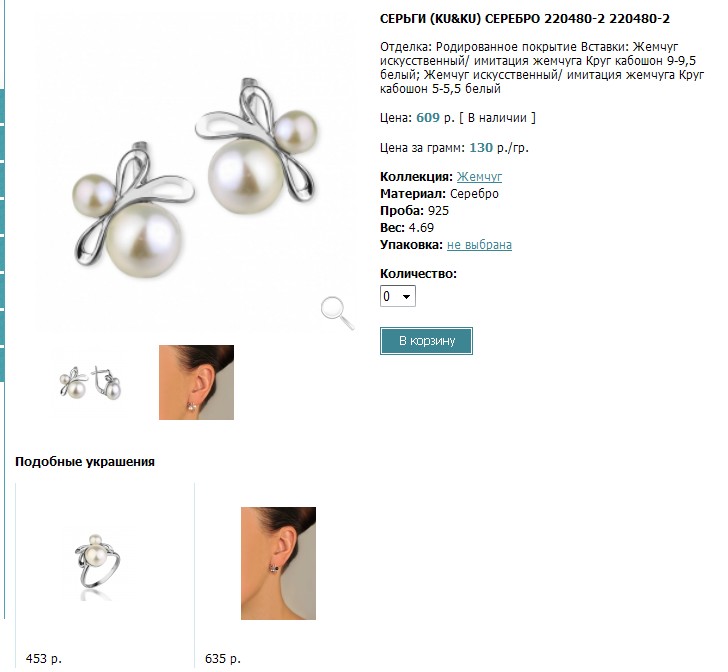Screen dimensions: 728x672
Task: Click the 130 р./гр. price per gram
Action: (499, 148)
